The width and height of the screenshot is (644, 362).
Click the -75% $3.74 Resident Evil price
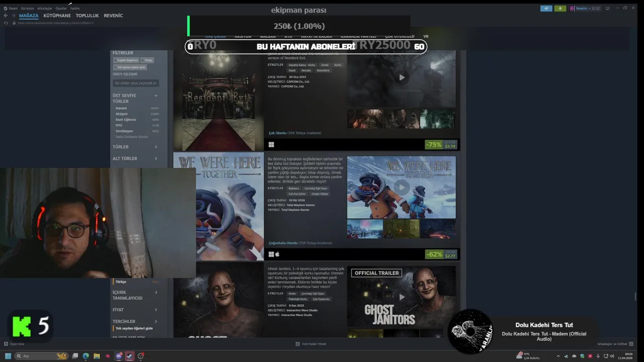point(442,144)
